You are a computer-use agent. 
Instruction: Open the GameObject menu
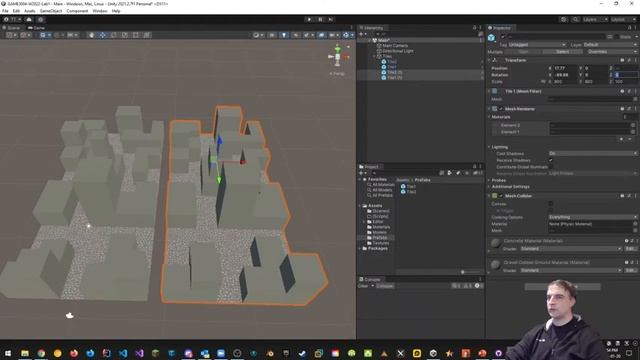tap(51, 11)
